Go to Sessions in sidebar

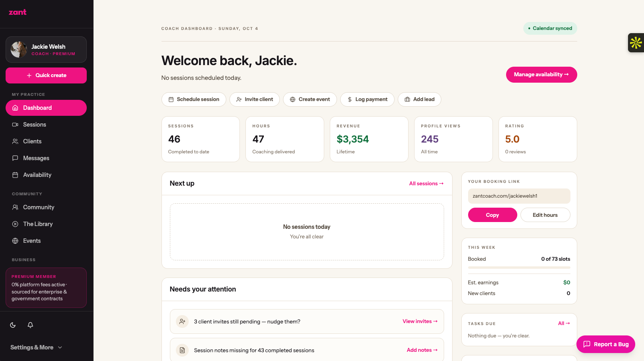tap(46, 125)
